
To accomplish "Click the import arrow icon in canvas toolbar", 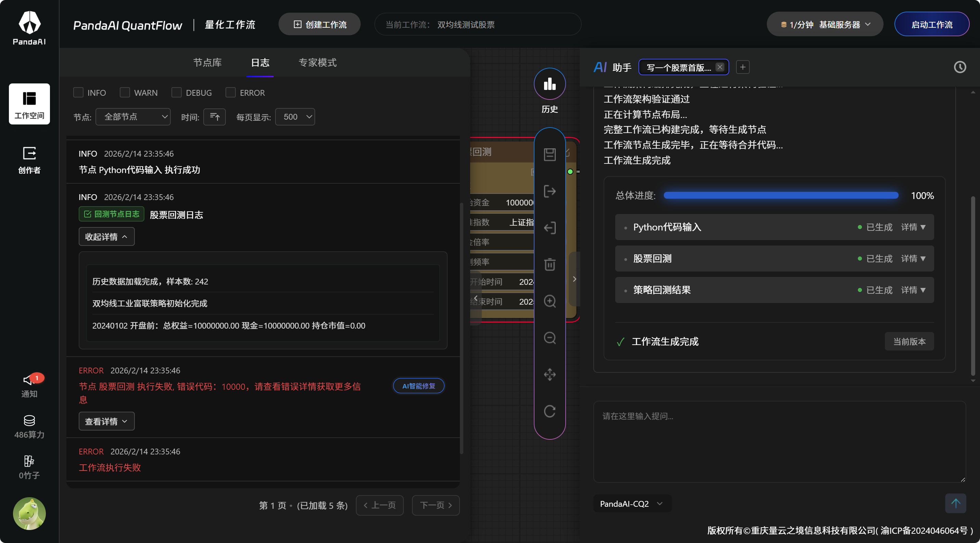I will pyautogui.click(x=550, y=228).
